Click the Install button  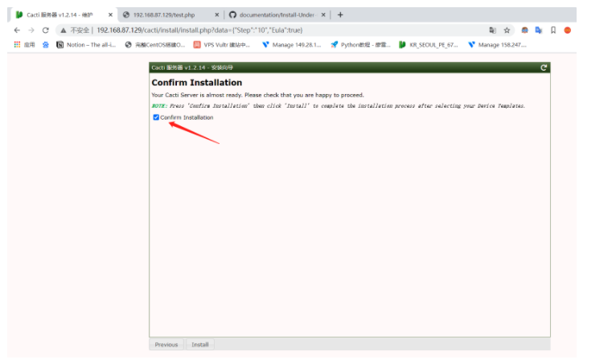(x=200, y=345)
